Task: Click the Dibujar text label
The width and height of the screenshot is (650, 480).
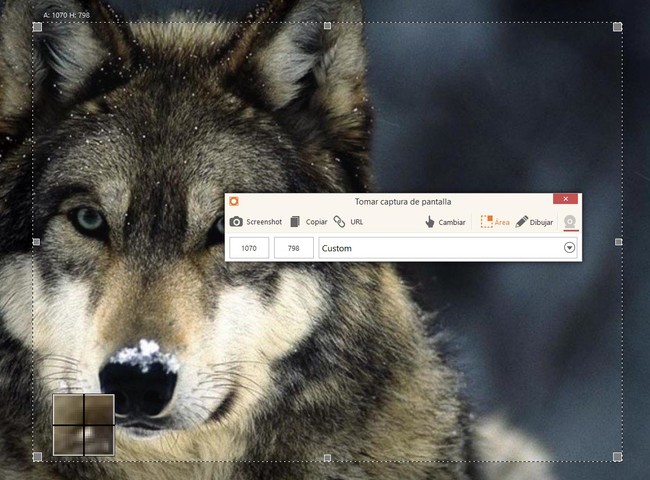Action: click(541, 222)
